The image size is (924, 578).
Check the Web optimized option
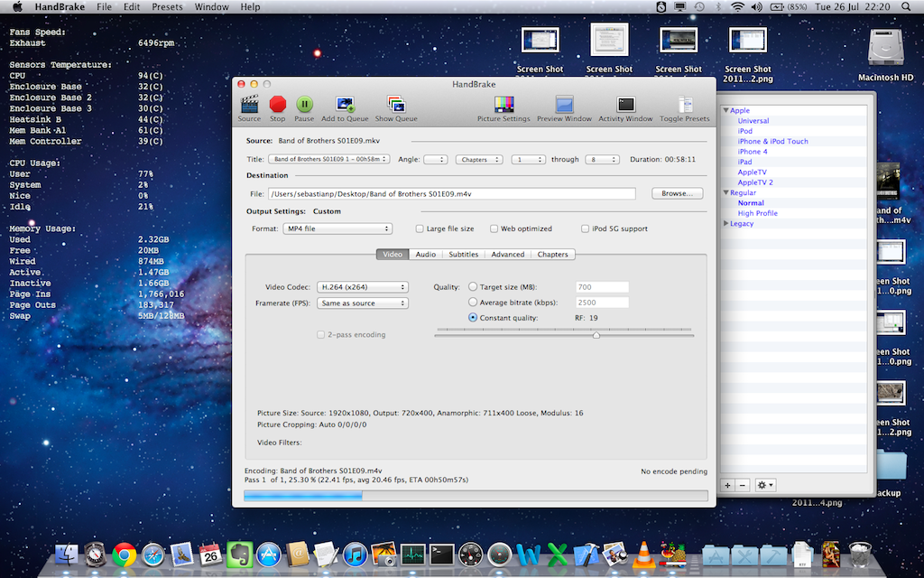click(x=494, y=229)
